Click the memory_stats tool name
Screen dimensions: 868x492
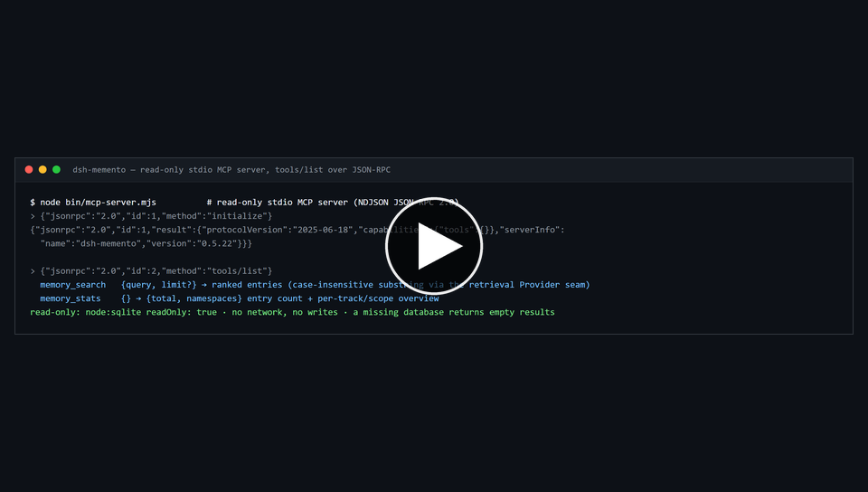click(71, 298)
